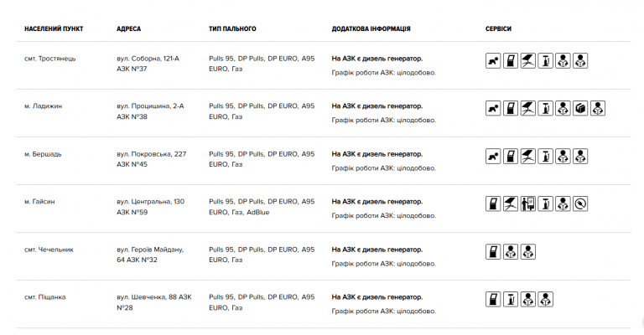Click the смт. Піщанка locality cell
This screenshot has width=644, height=335.
44,297
